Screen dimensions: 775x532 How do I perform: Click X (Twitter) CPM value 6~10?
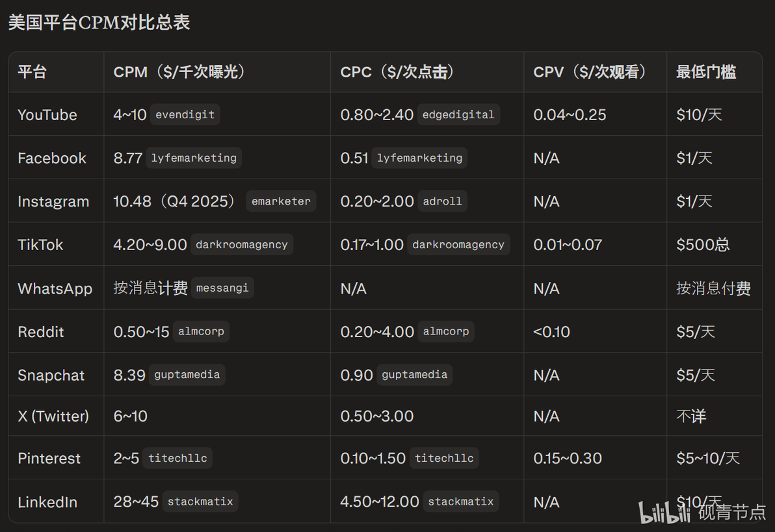pyautogui.click(x=131, y=416)
